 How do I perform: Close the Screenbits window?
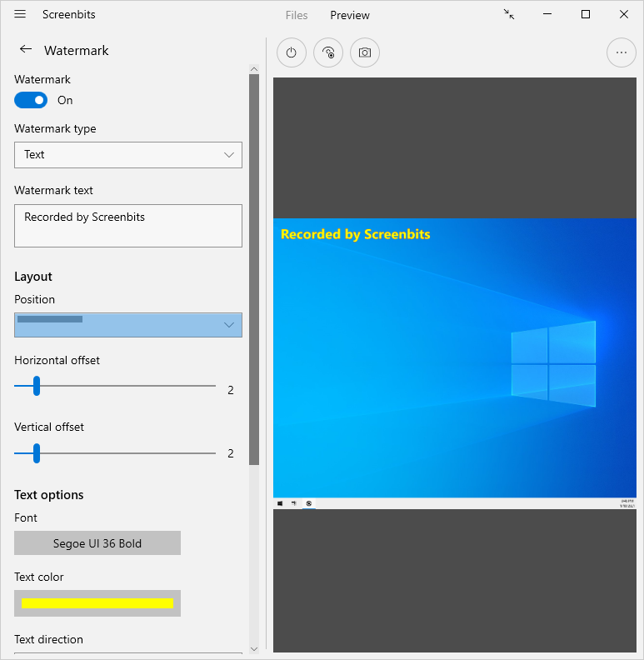pos(624,14)
